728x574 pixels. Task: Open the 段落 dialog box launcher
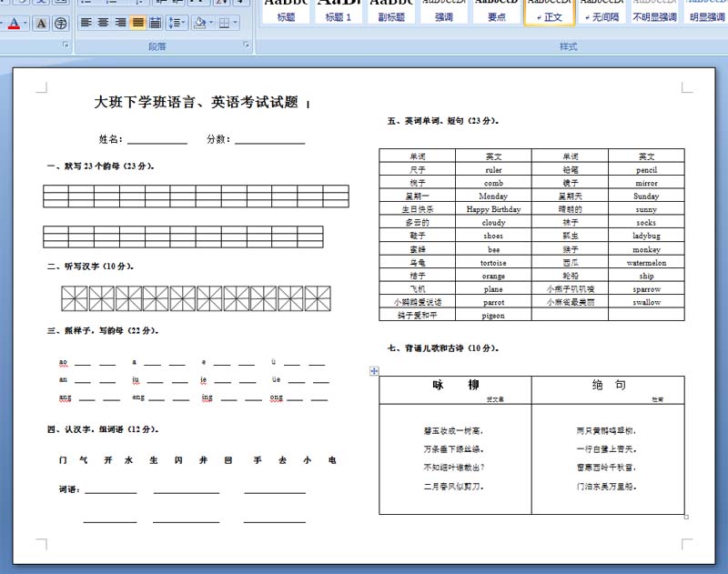point(246,45)
